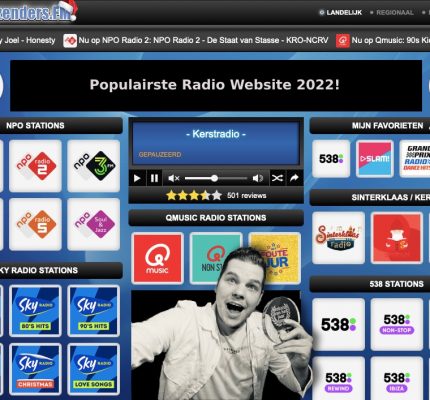Viewport: 430px width, 400px height.
Task: Open the NPO Soul & Jazz tile
Action: pyautogui.click(x=94, y=224)
